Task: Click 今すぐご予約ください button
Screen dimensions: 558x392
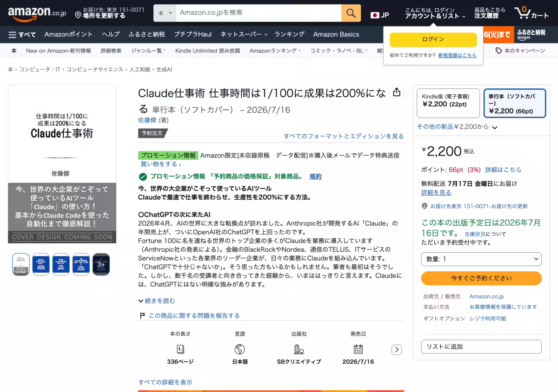Action: coord(481,278)
